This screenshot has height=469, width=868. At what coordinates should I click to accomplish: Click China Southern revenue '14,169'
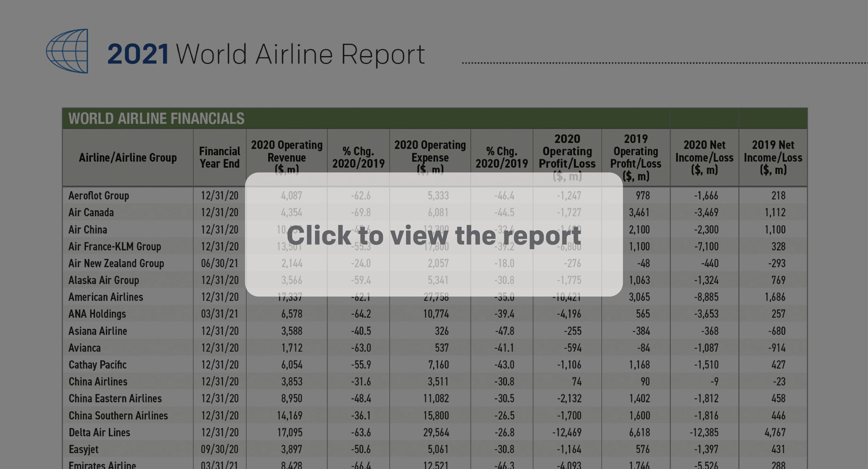pyautogui.click(x=289, y=416)
